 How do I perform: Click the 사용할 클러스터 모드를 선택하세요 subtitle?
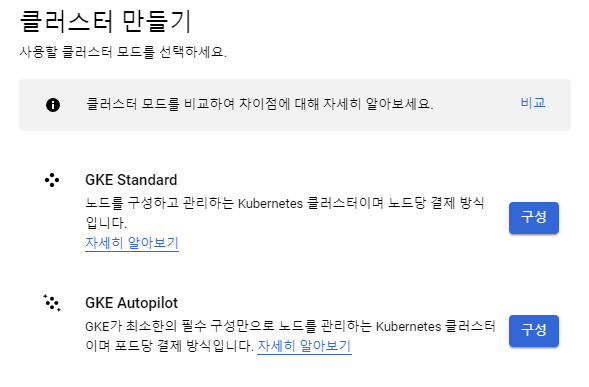point(123,51)
